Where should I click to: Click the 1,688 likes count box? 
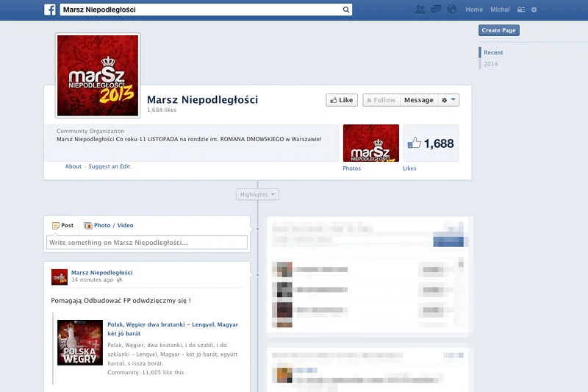coord(431,143)
